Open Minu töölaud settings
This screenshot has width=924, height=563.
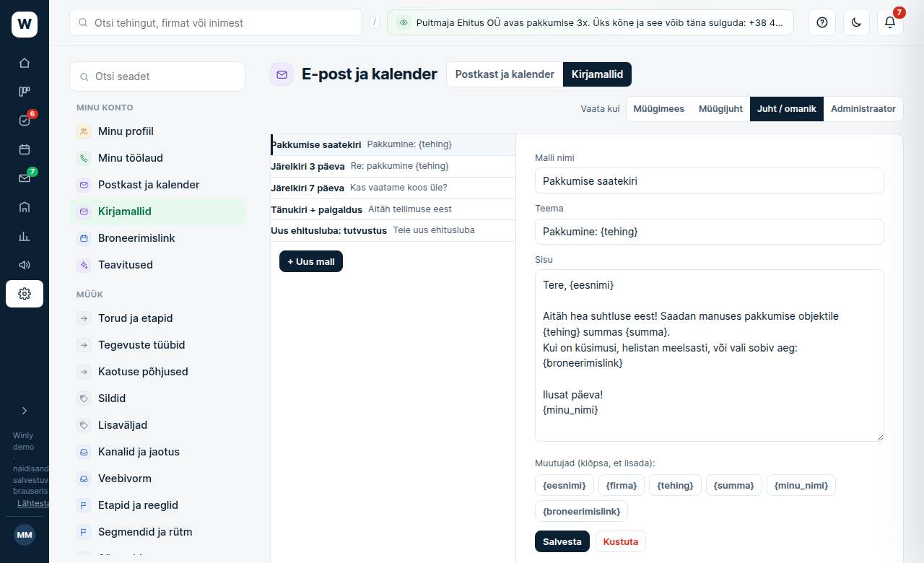[x=157, y=158]
